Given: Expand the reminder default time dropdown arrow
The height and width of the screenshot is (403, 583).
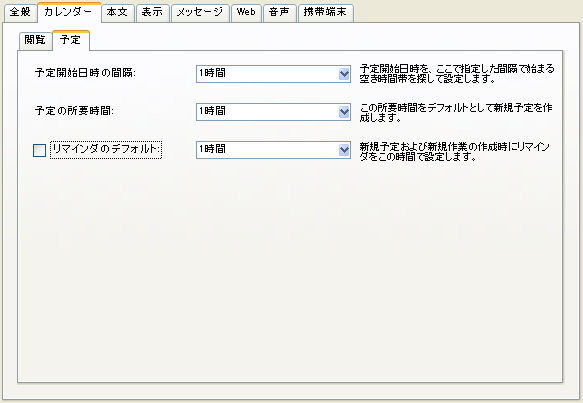Looking at the screenshot, I should pyautogui.click(x=344, y=150).
